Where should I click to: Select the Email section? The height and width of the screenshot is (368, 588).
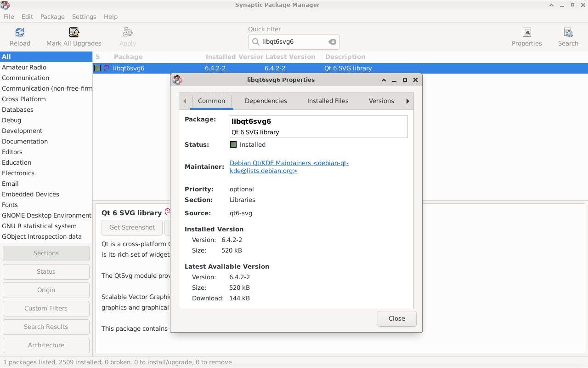[46, 184]
